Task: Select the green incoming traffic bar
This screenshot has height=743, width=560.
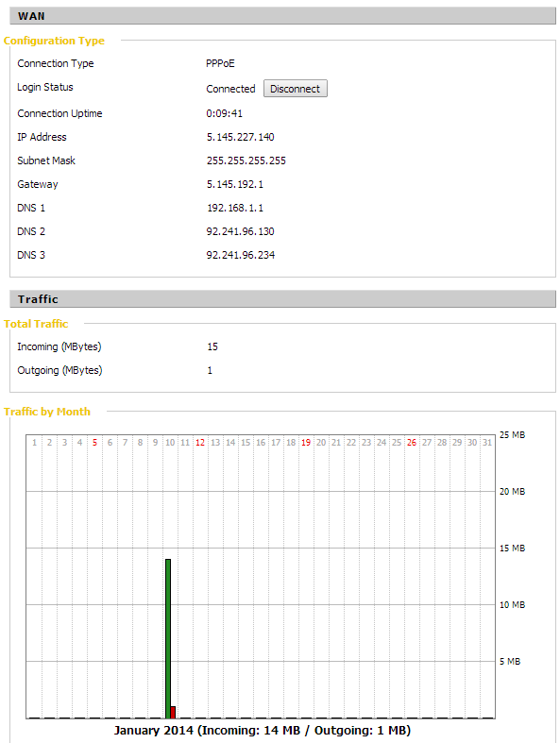Action: point(168,639)
